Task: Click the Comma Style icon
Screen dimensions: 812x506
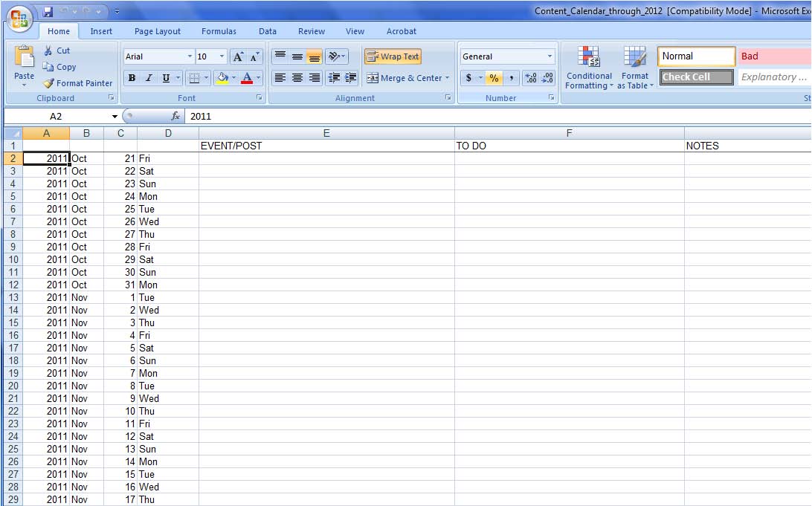Action: pyautogui.click(x=512, y=78)
